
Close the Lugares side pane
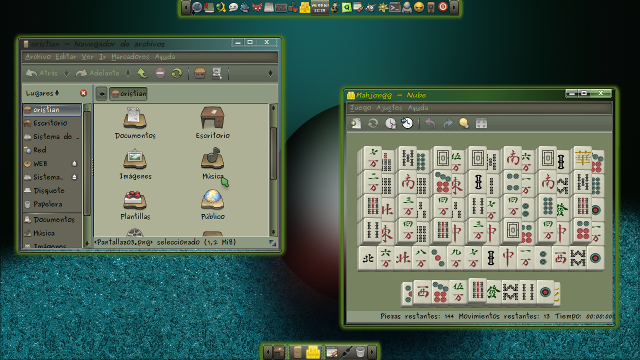[84, 93]
